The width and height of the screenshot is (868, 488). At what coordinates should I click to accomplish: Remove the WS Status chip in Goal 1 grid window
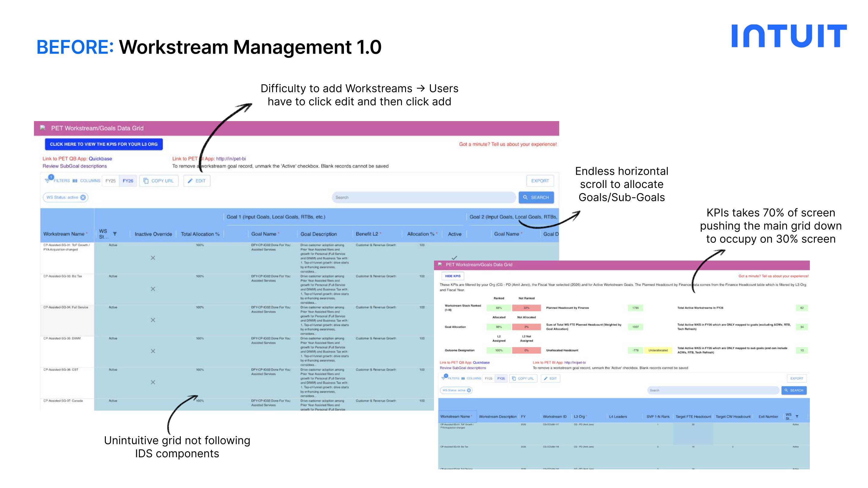point(83,197)
